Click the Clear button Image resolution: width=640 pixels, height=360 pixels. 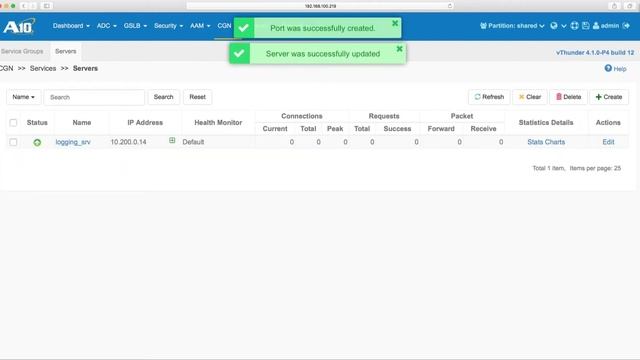point(530,97)
